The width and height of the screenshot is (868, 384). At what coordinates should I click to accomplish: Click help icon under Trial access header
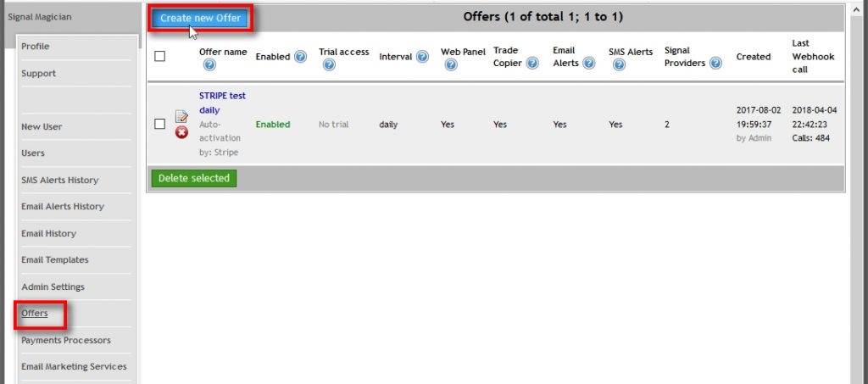[x=330, y=65]
